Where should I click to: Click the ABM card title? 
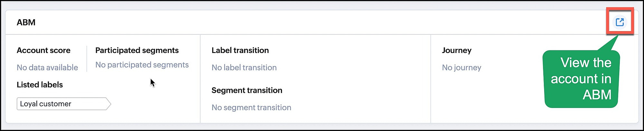[x=26, y=22]
